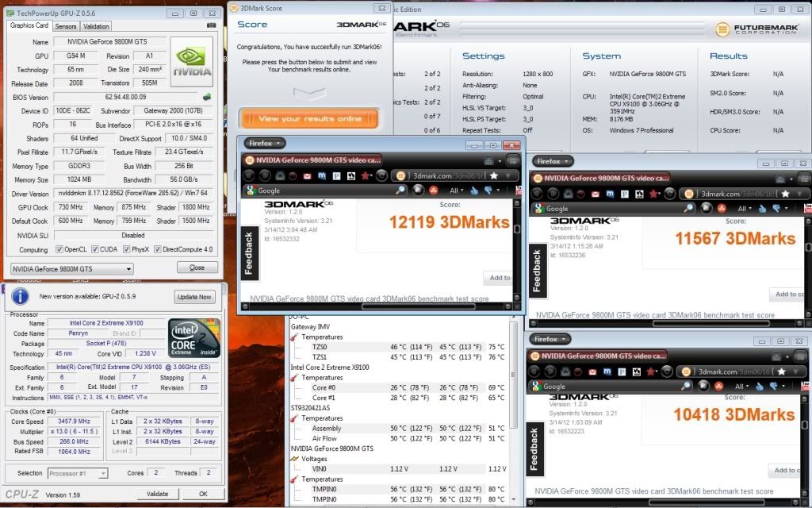Go back in the 12119 Firefox window

point(249,175)
